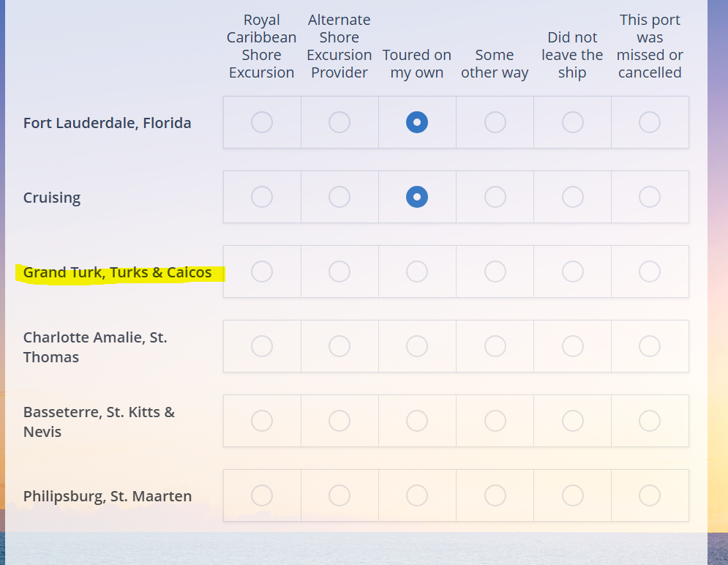Select Toured on my own for Philipsburg
The height and width of the screenshot is (565, 728).
tap(417, 495)
